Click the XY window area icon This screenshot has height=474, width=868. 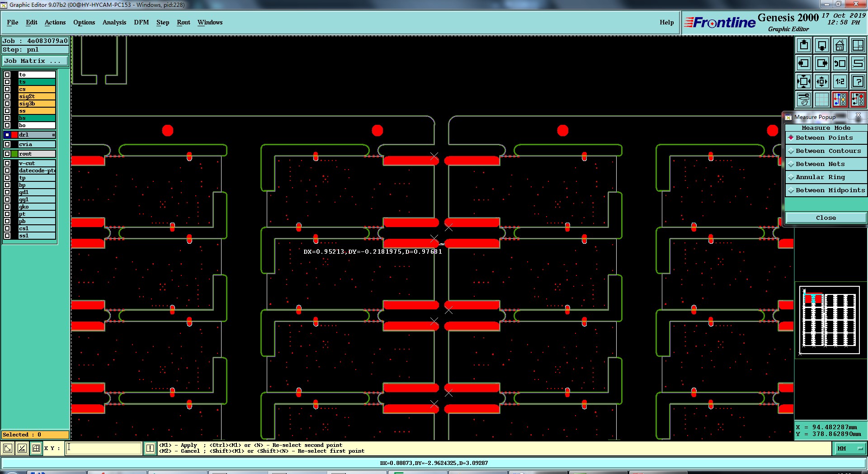click(x=858, y=45)
